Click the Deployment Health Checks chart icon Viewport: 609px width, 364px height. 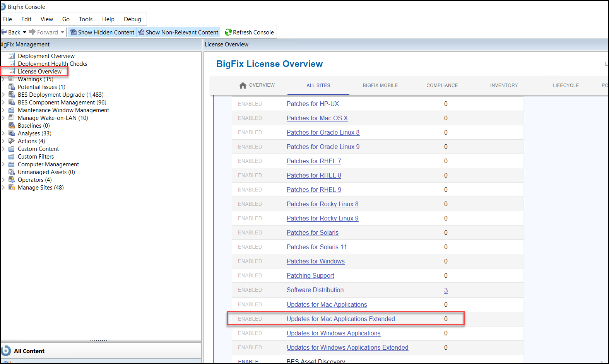click(x=12, y=64)
